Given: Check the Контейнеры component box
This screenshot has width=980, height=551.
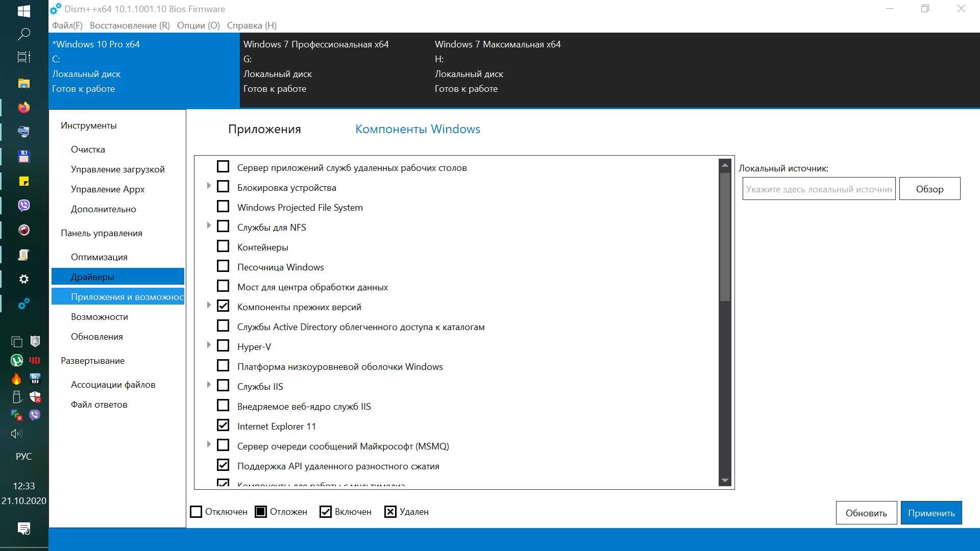Looking at the screenshot, I should [223, 246].
